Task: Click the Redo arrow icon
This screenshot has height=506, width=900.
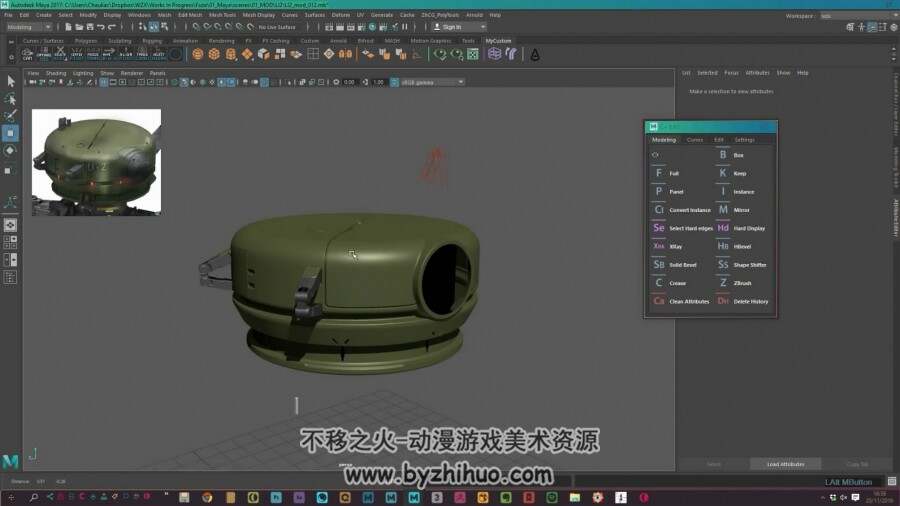Action: 112,27
